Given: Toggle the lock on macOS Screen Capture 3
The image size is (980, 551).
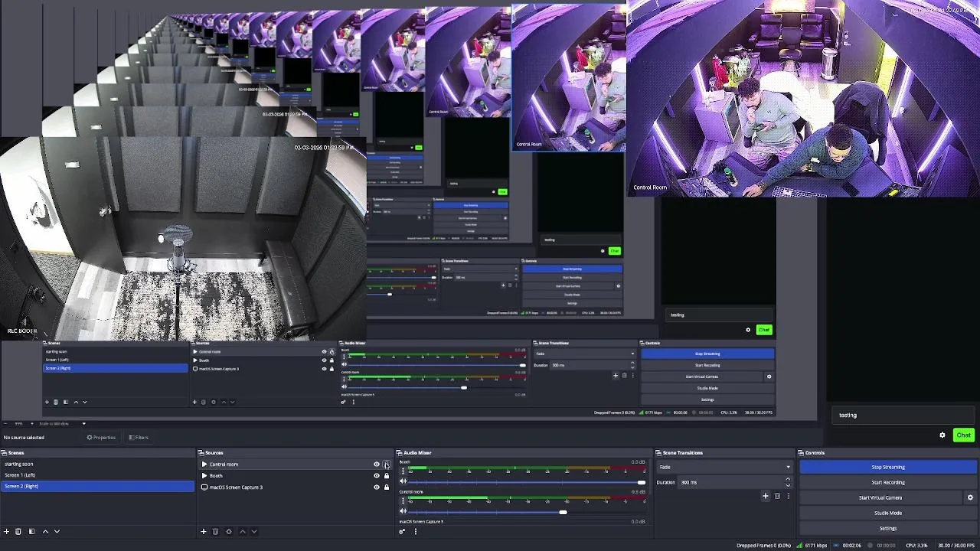Looking at the screenshot, I should [387, 487].
